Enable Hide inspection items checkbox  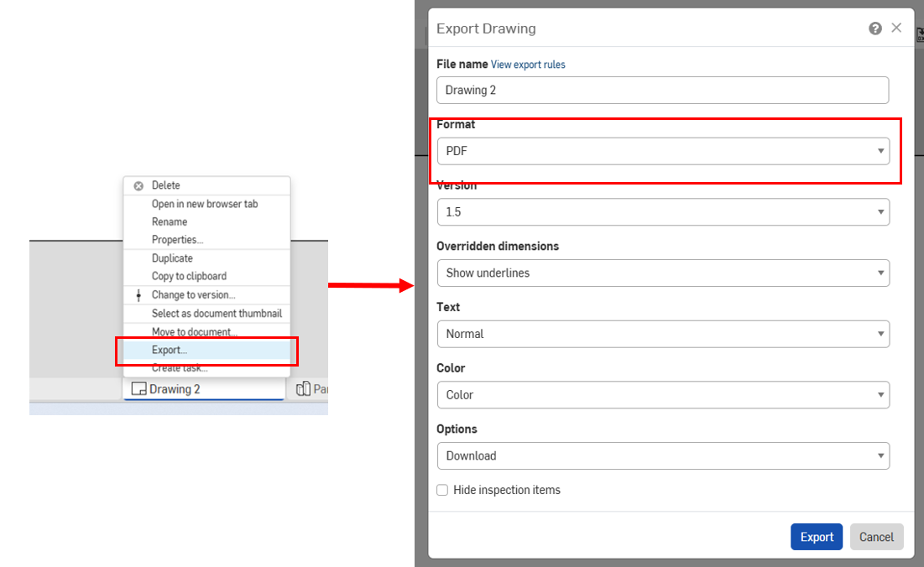tap(442, 490)
